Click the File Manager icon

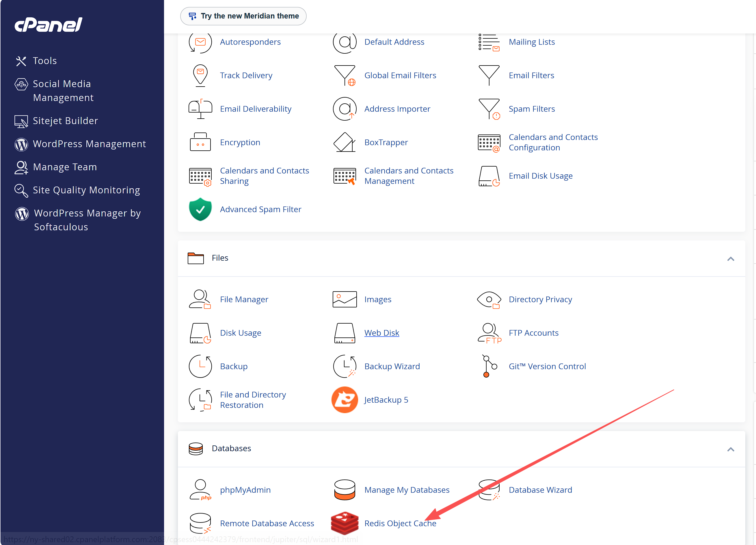[200, 299]
